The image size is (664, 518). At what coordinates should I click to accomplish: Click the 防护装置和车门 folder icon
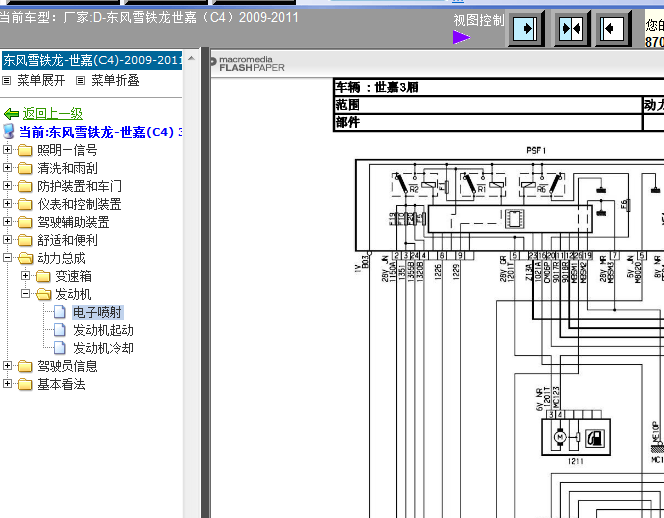pos(25,186)
